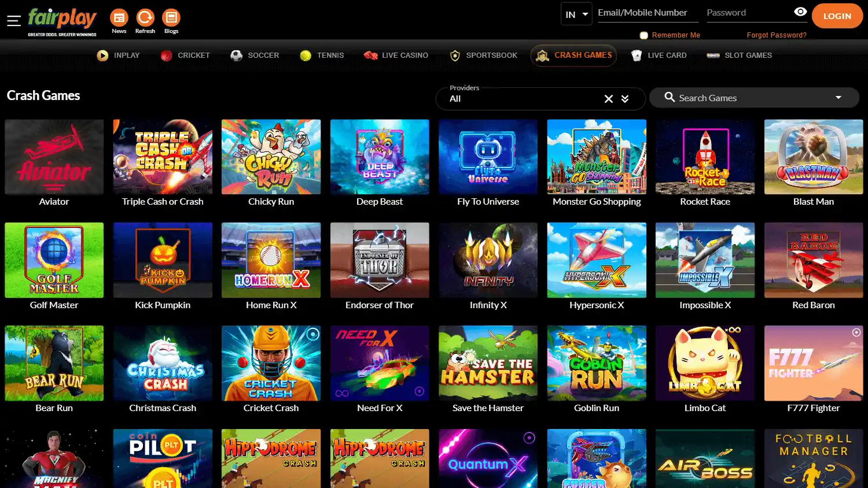The height and width of the screenshot is (488, 868).
Task: Launch Triple Cash or Crash game
Action: pos(163,157)
